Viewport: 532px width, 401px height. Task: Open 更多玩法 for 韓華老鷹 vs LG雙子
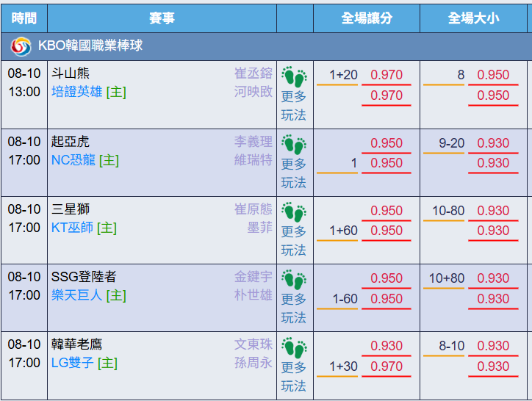(294, 377)
